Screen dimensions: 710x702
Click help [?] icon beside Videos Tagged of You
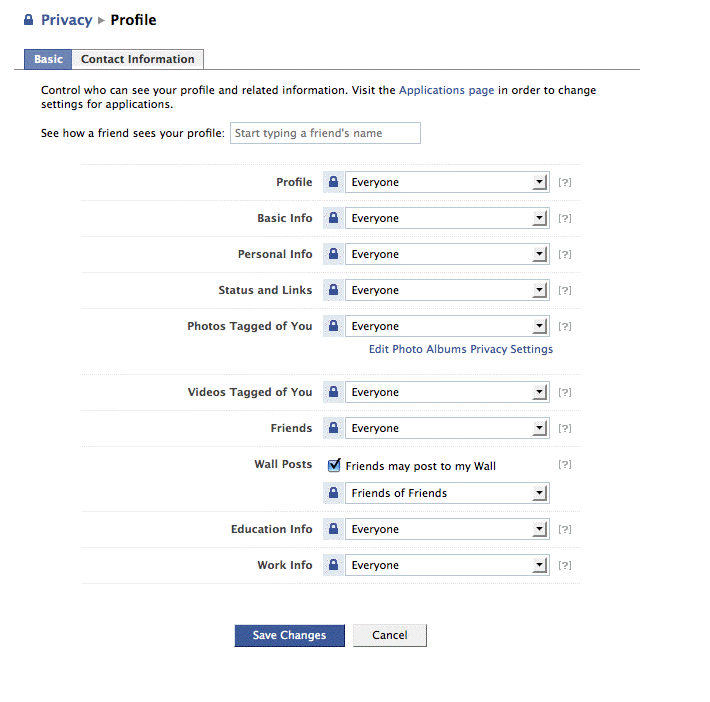pyautogui.click(x=565, y=393)
